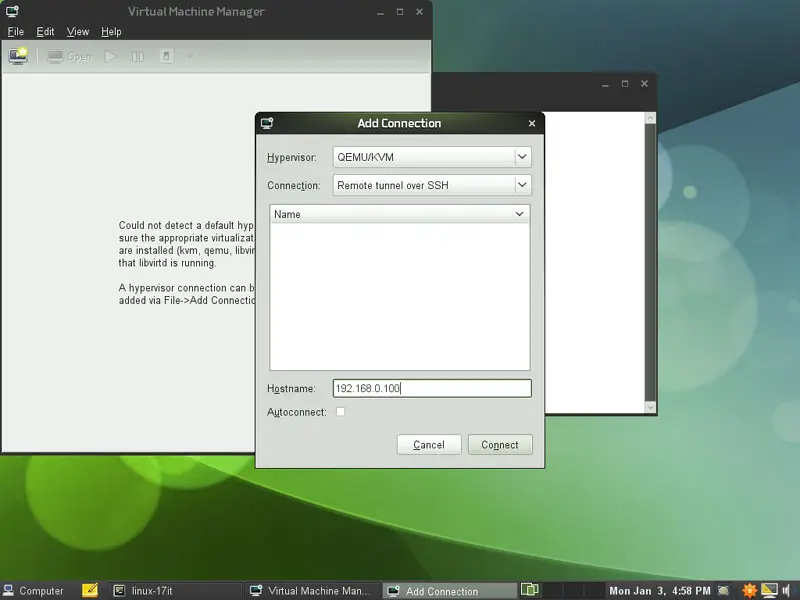The width and height of the screenshot is (800, 600).
Task: Click the gray tray icon right of the clock
Action: (723, 591)
